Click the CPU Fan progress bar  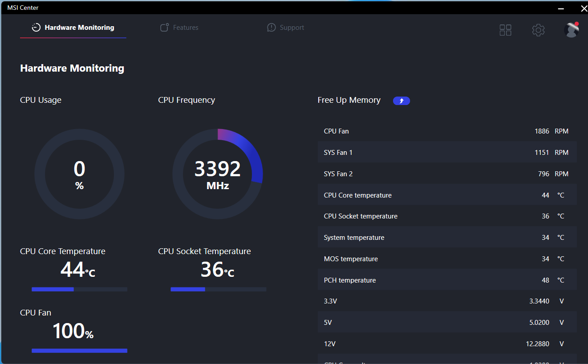[x=79, y=351]
